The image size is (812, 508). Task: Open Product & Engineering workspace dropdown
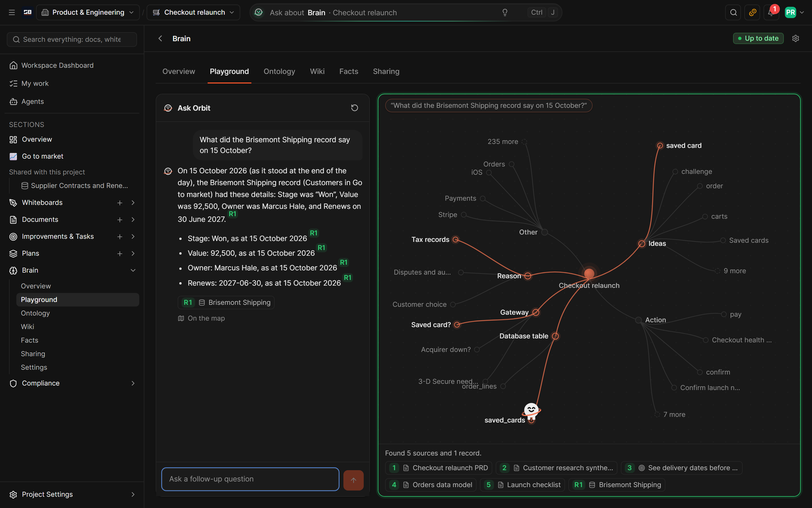coord(88,12)
